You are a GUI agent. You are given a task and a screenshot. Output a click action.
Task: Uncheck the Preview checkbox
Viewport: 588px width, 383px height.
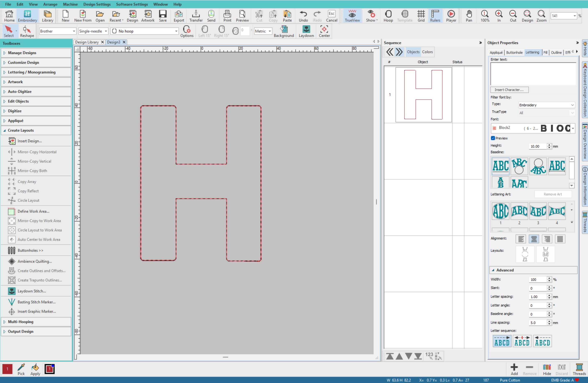(493, 138)
